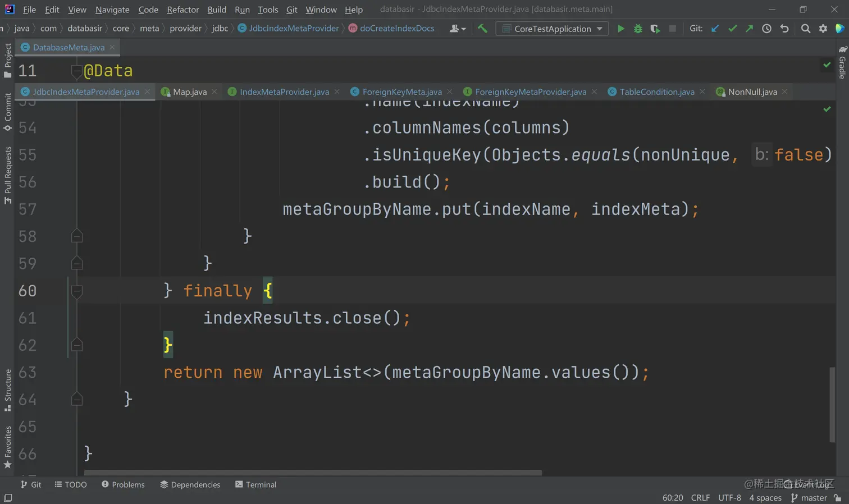The width and height of the screenshot is (849, 504).
Task: Open CoreTestApplication run configuration dropdown
Action: [x=552, y=29]
